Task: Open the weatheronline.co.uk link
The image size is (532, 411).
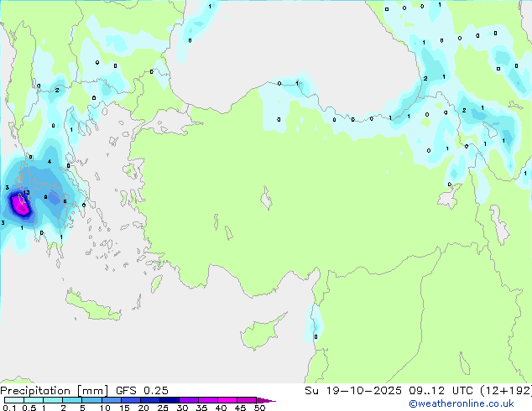Action: click(461, 403)
